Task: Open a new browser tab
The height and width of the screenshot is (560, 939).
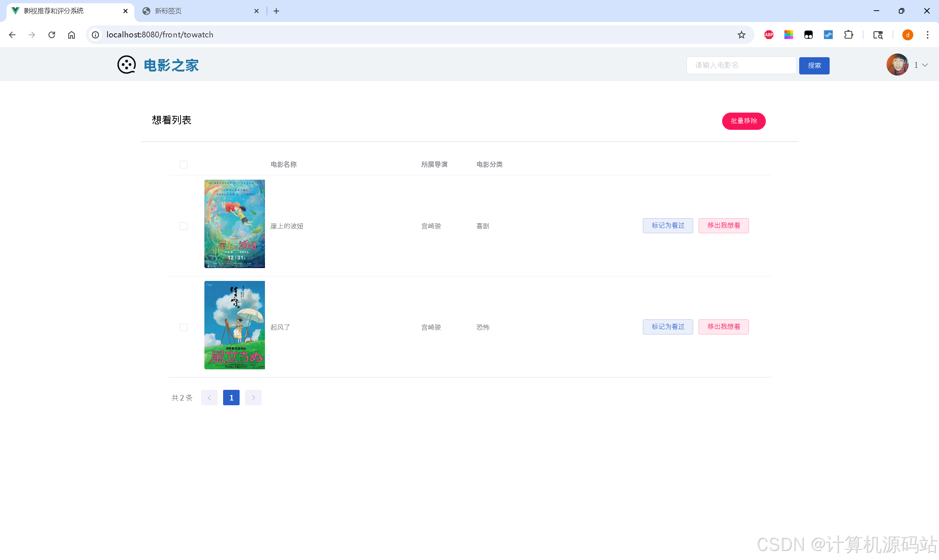Action: click(276, 11)
